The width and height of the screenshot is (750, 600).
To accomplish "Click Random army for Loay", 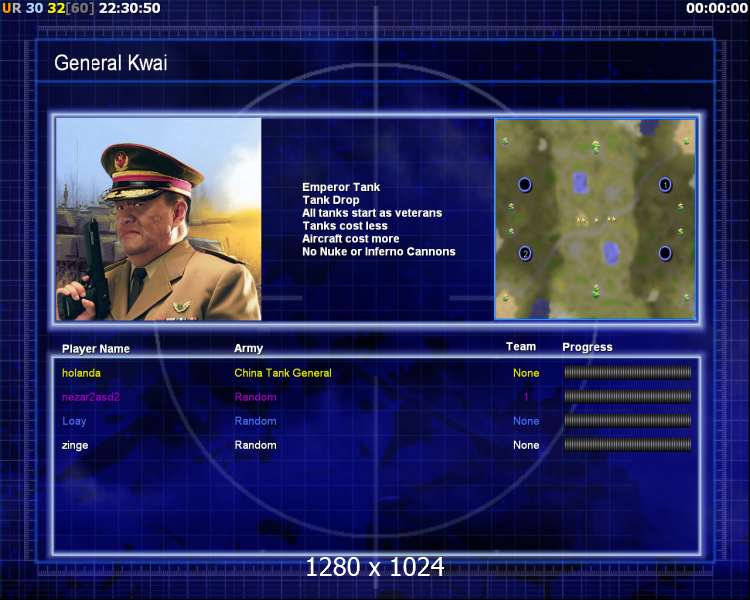I will pyautogui.click(x=255, y=422).
